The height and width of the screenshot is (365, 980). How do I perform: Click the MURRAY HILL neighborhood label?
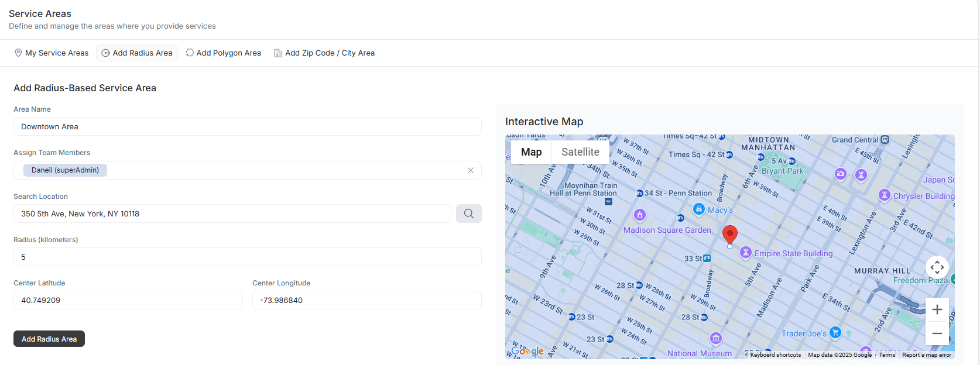point(882,271)
